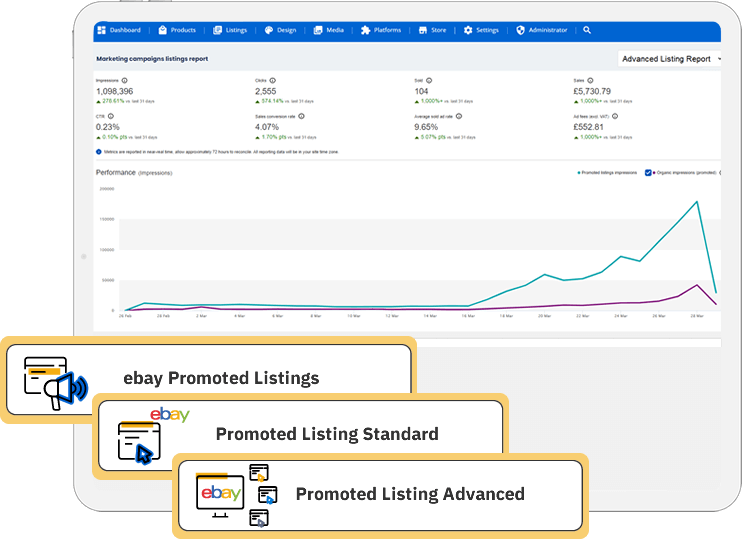
Task: Click the Average sold ad rate value 9.65%
Action: click(426, 127)
